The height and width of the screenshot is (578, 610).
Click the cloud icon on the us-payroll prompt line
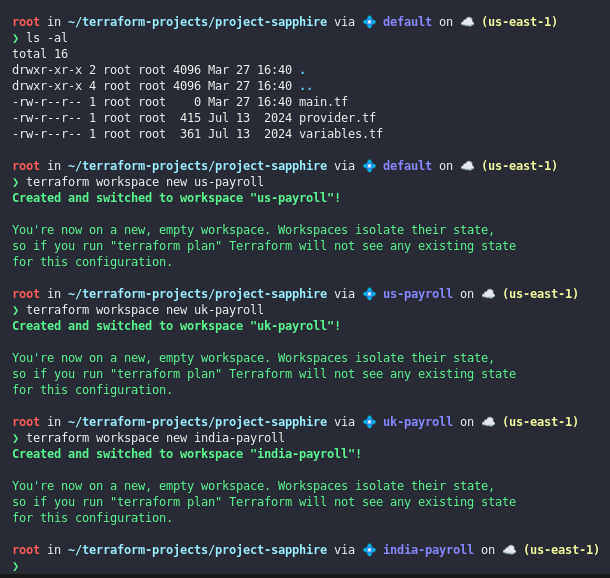[488, 294]
